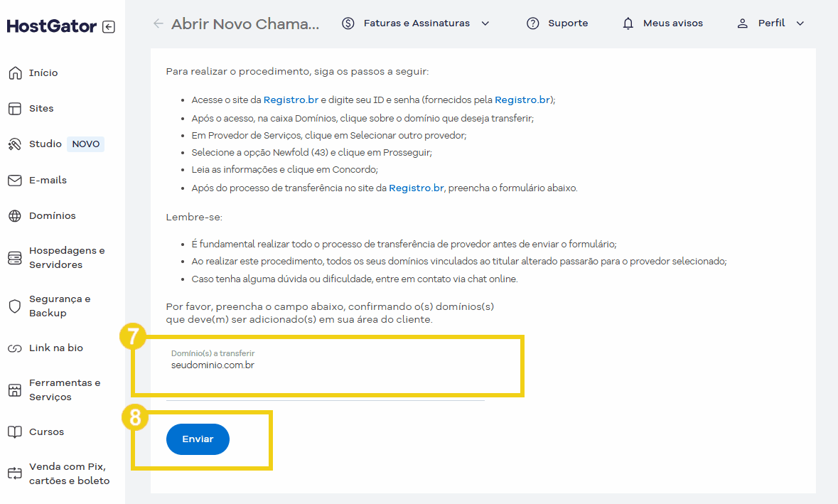This screenshot has height=504, width=838.
Task: Click the HostGator logo
Action: point(52,26)
